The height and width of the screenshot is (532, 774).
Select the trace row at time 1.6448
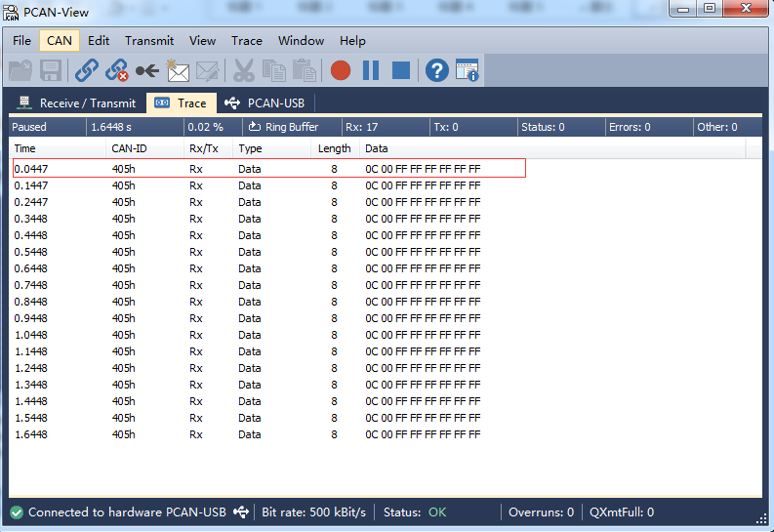[268, 434]
